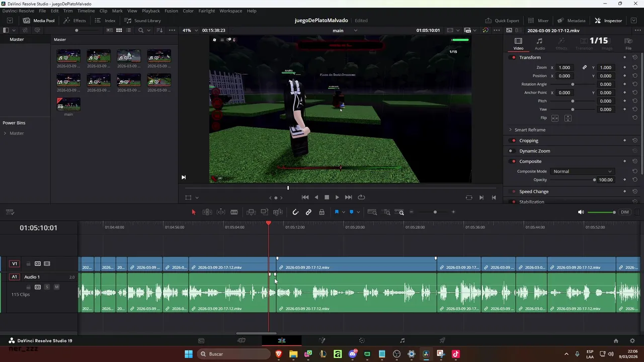
Task: Click the Overwrite Clip tool icon
Action: (264, 212)
